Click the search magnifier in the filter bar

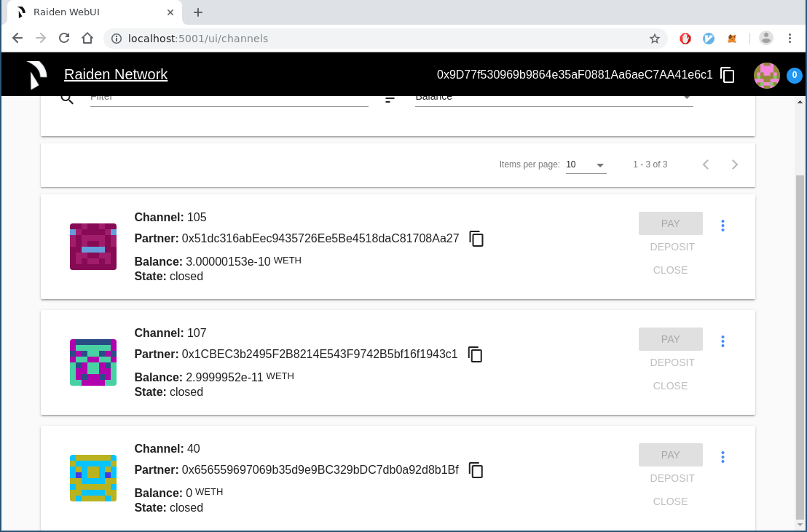[66, 97]
